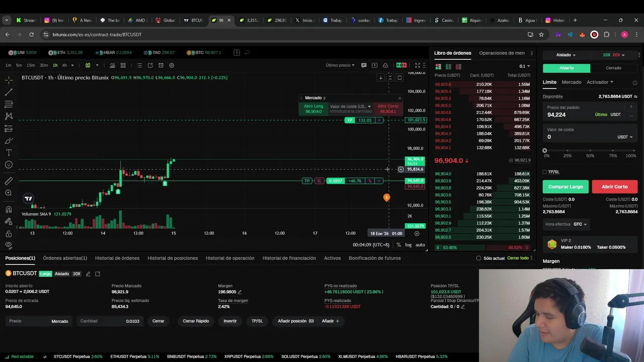Share position with the share icon
This screenshot has width=644, height=362.
98,274
